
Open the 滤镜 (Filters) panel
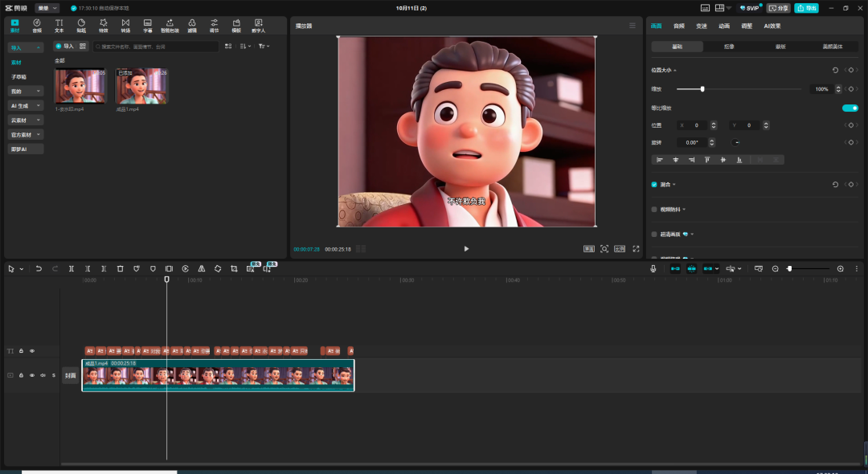[192, 25]
